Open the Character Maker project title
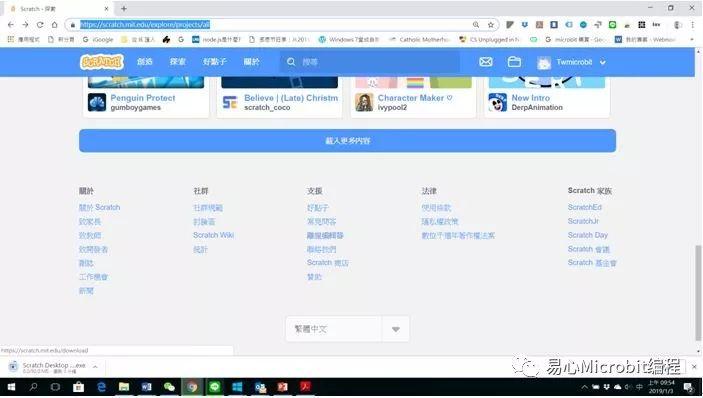 (x=415, y=98)
